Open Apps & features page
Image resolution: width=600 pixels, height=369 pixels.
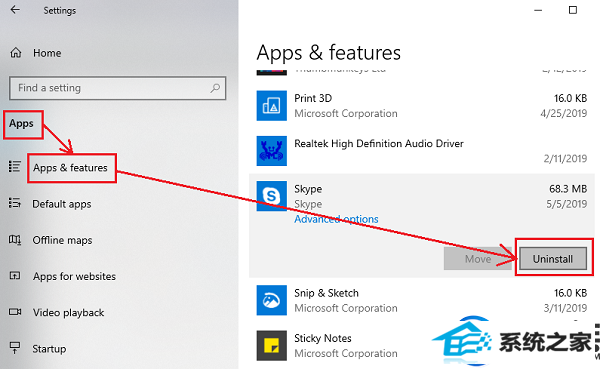coord(70,168)
